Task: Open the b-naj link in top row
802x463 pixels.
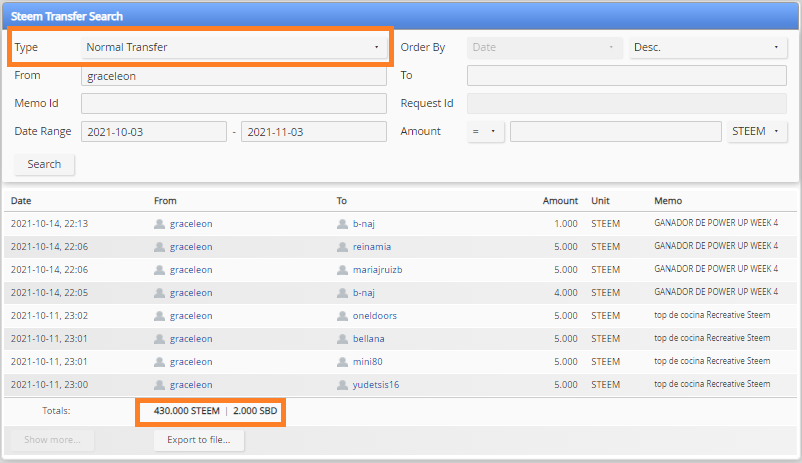Action: [364, 224]
